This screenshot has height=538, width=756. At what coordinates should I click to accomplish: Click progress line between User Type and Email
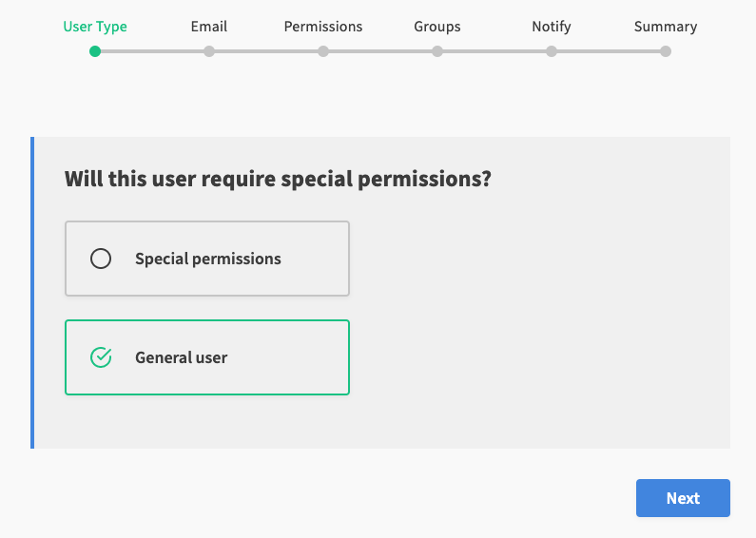152,51
